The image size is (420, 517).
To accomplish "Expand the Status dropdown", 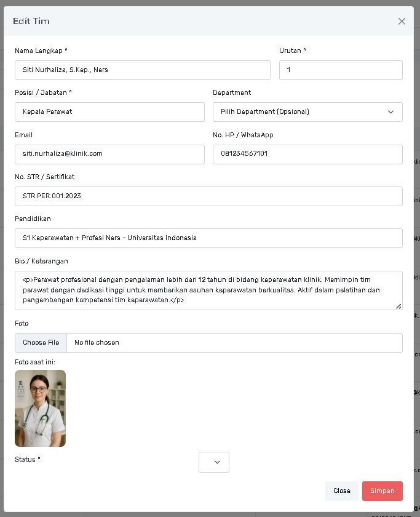I will (214, 462).
